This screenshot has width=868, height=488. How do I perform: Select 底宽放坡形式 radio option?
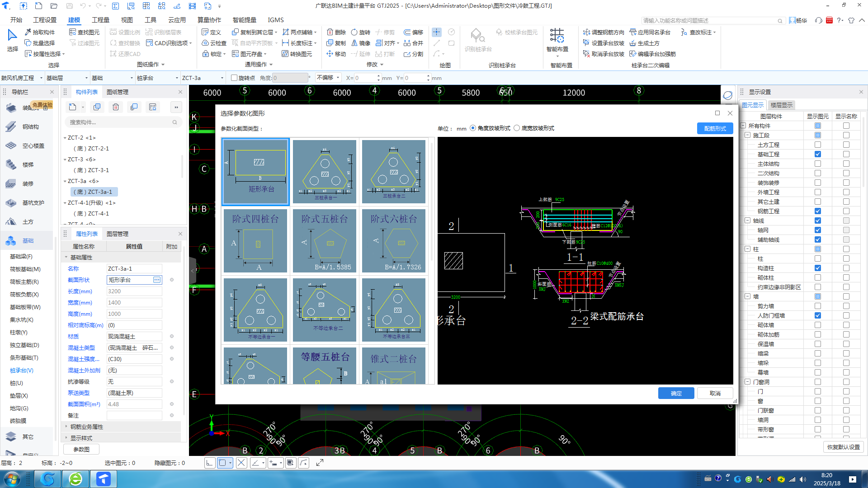(517, 128)
